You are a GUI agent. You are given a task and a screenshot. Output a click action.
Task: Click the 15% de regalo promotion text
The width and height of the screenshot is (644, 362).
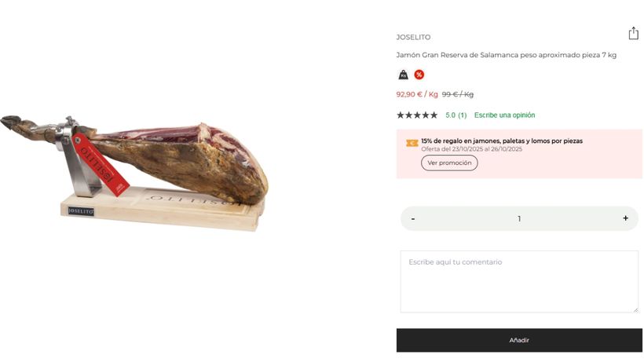(x=501, y=141)
